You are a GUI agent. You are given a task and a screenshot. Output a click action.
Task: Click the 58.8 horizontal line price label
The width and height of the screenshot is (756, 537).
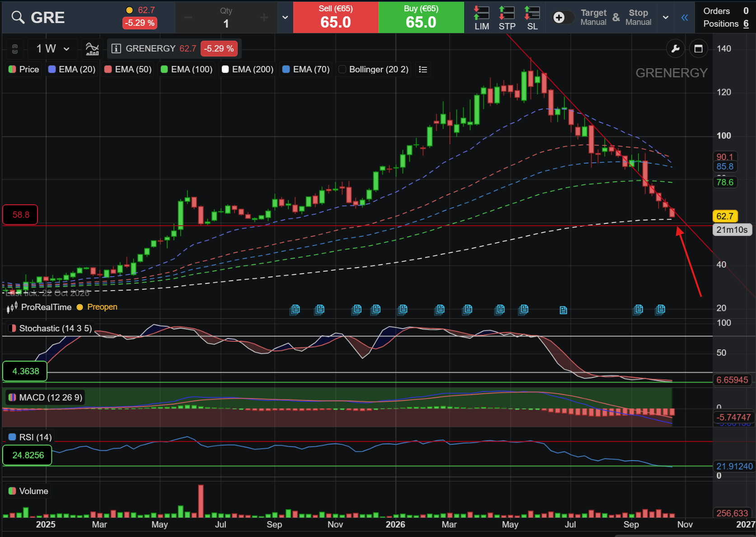(20, 215)
